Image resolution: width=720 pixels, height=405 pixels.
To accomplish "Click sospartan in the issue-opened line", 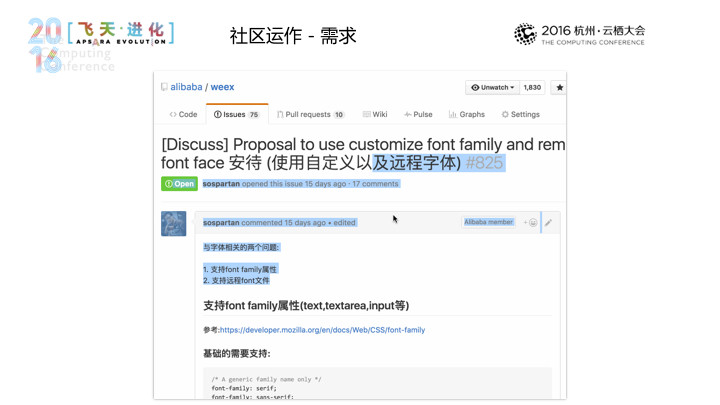I will 221,184.
